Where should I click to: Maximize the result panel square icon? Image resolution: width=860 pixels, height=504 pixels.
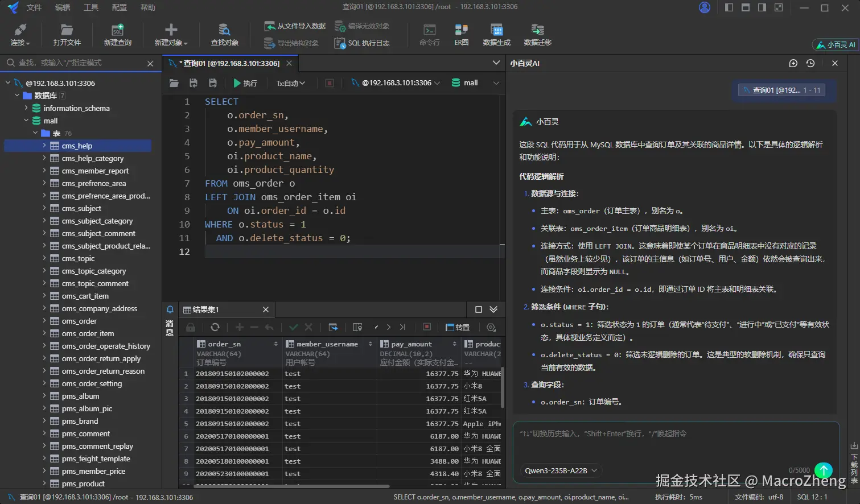pyautogui.click(x=479, y=309)
